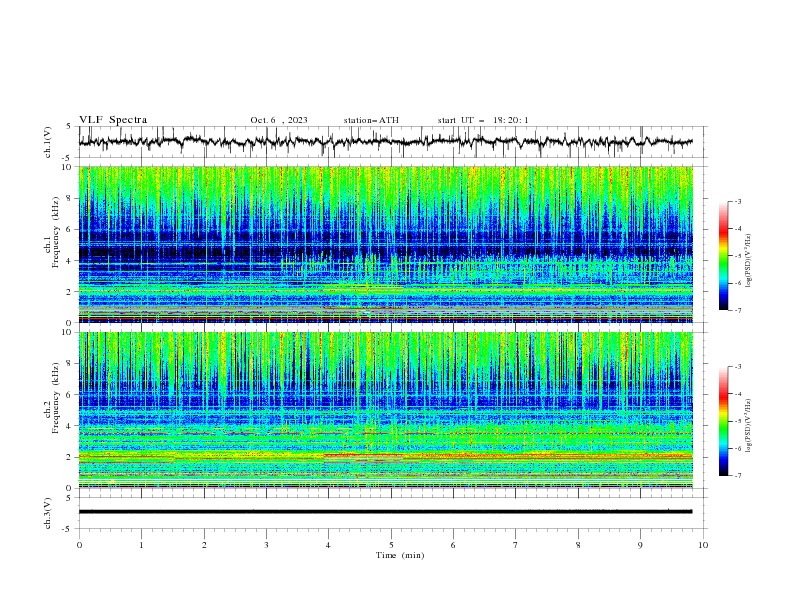Click the "6" frequency tick of ch.2 spectrogram
The width and height of the screenshot is (792, 612).
(69, 395)
